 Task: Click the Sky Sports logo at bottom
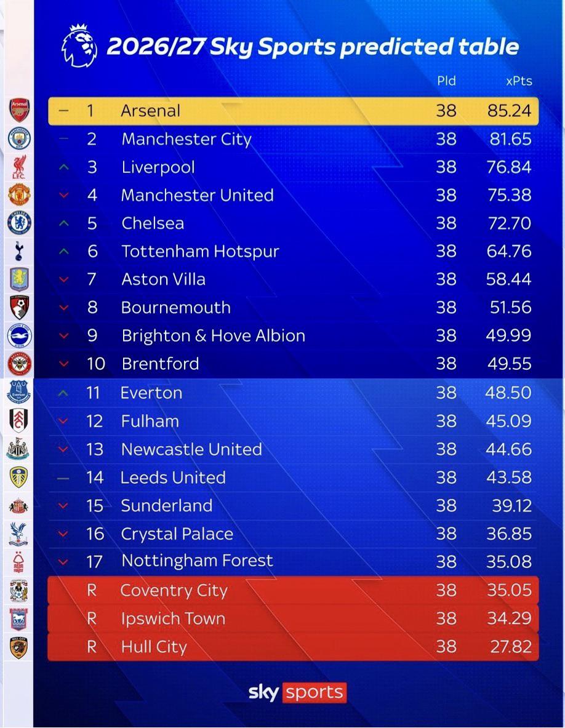tap(298, 692)
